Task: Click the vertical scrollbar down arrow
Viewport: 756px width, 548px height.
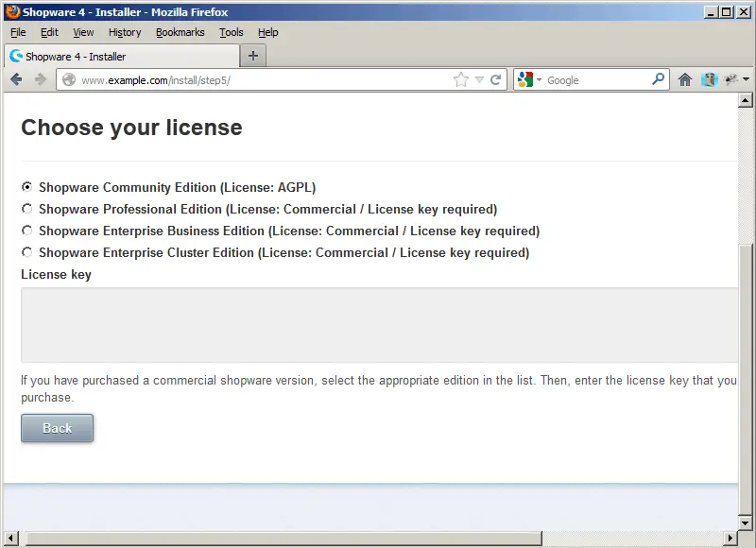Action: [x=745, y=522]
